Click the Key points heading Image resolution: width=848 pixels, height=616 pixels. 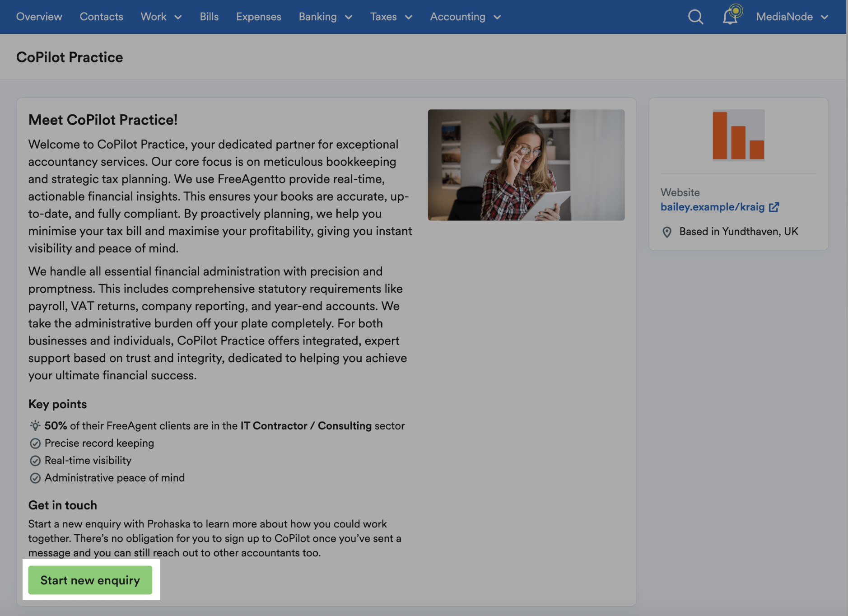point(58,404)
